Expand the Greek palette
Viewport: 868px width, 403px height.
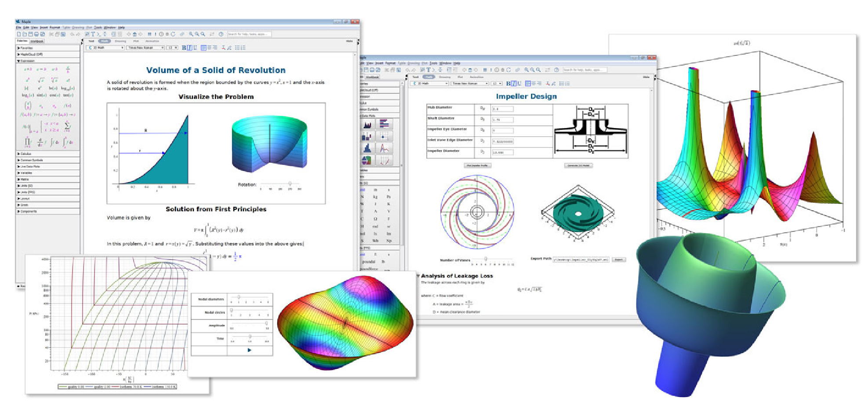(48, 205)
